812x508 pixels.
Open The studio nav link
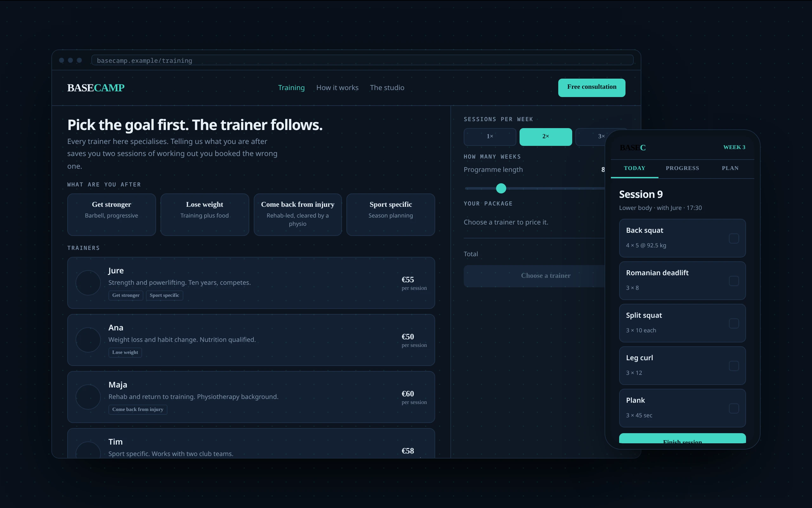387,88
